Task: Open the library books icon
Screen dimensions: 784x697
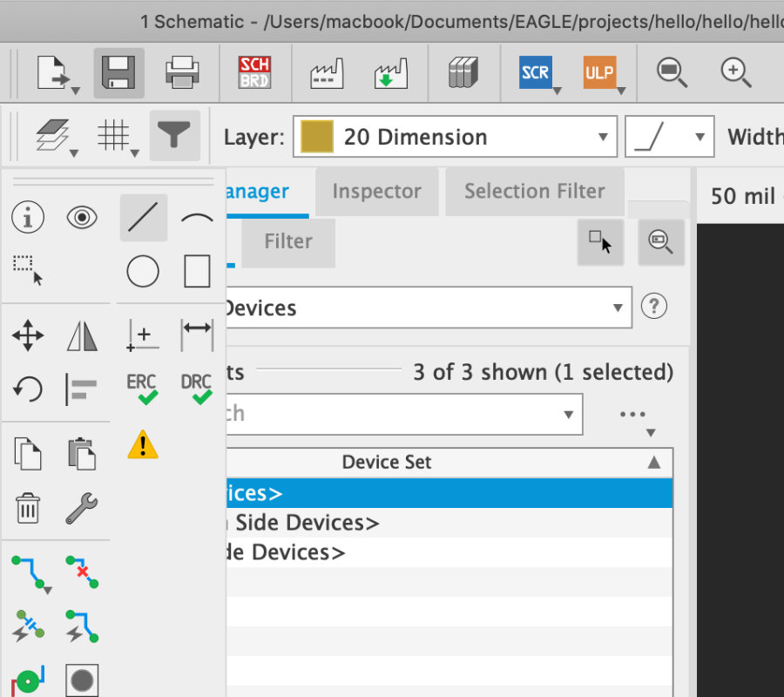Action: coord(463,72)
